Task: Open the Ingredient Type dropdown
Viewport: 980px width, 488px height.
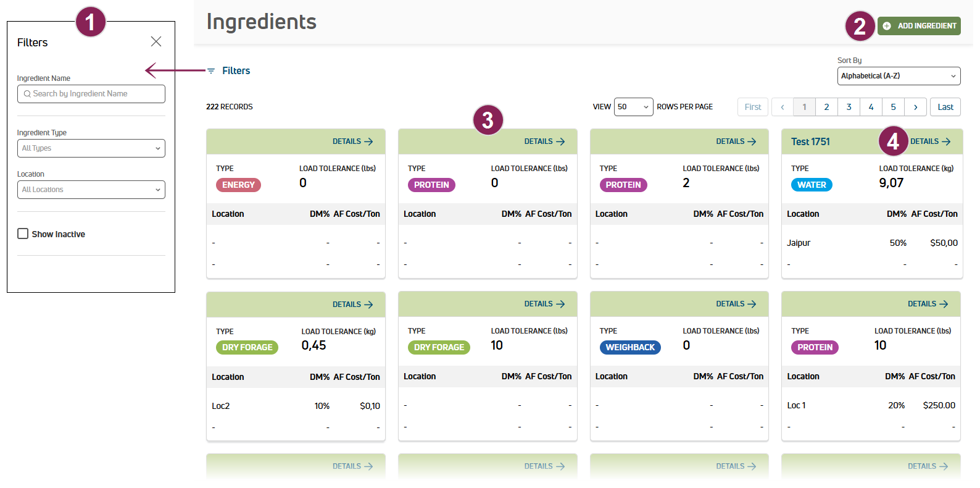Action: [91, 148]
